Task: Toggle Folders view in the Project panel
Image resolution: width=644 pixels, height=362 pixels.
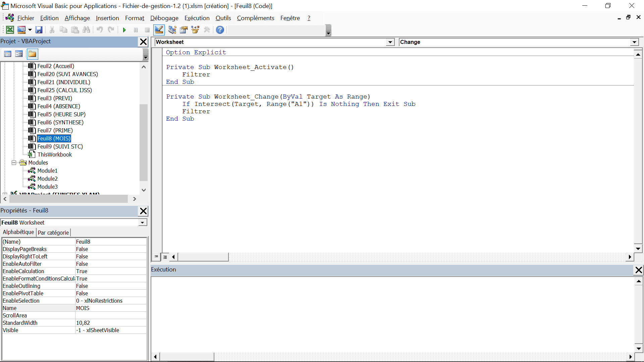Action: point(32,54)
